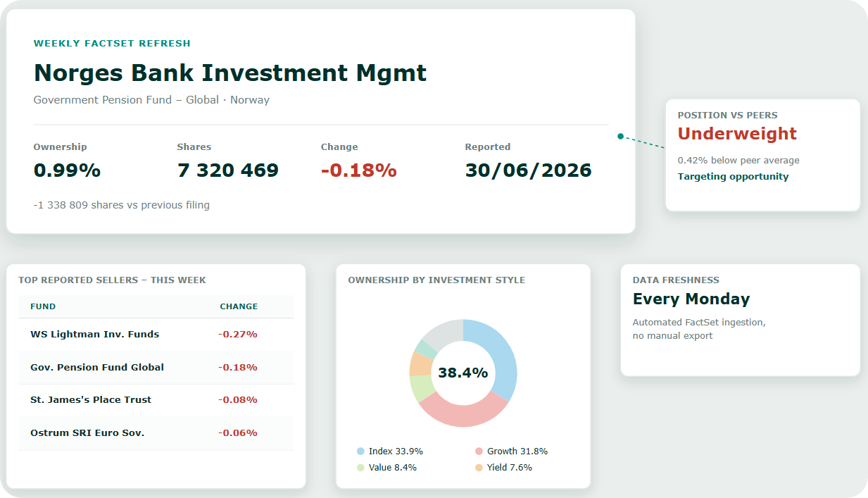Click the reported date 30/06/2026
The height and width of the screenshot is (498, 868).
528,170
